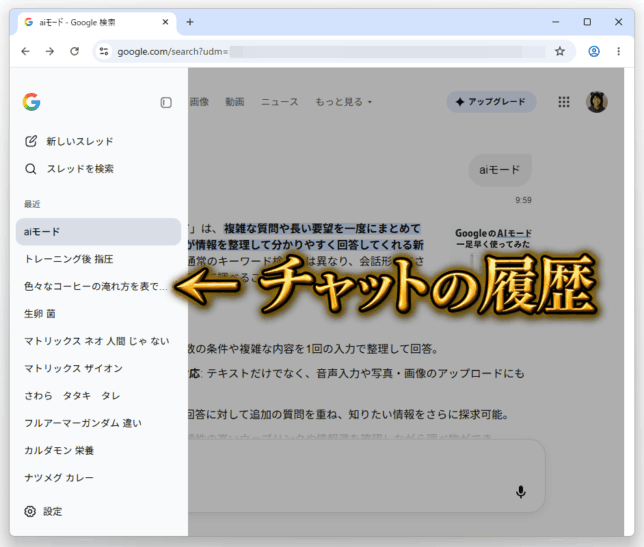Image resolution: width=644 pixels, height=547 pixels.
Task: Open スレッドを検索 thread search
Action: tap(69, 169)
